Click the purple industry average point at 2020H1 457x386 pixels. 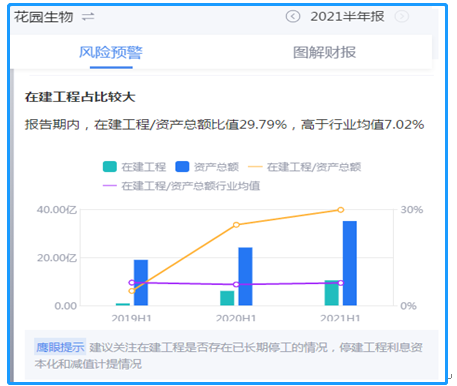(x=236, y=284)
